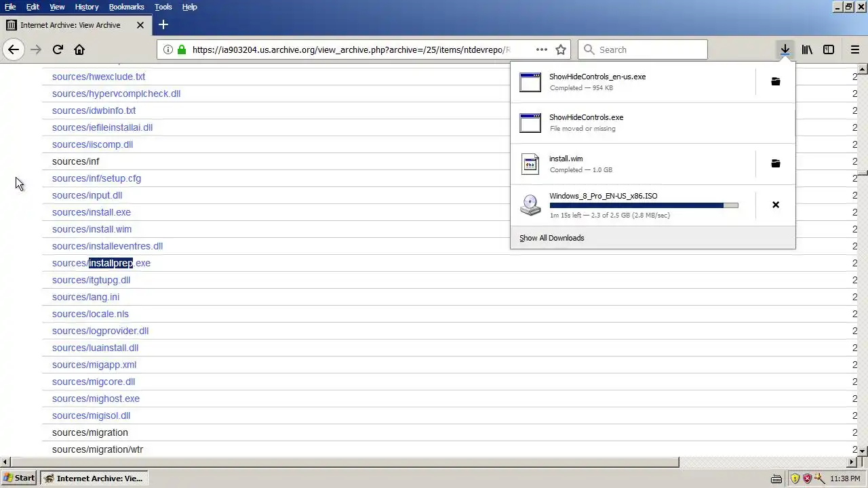The height and width of the screenshot is (488, 868).
Task: Open the File menu
Action: pos(10,7)
